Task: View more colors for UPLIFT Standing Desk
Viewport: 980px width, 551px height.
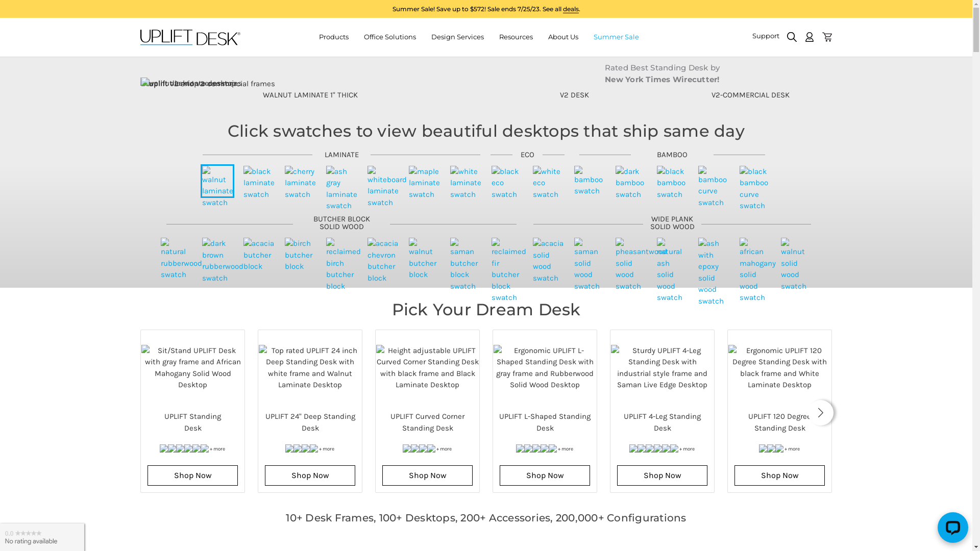Action: (217, 449)
